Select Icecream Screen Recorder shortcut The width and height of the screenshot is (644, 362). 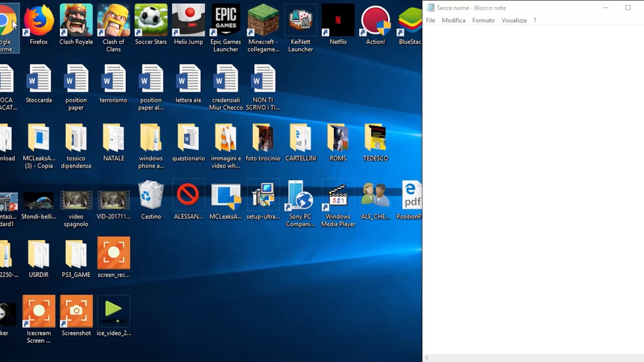pos(39,319)
